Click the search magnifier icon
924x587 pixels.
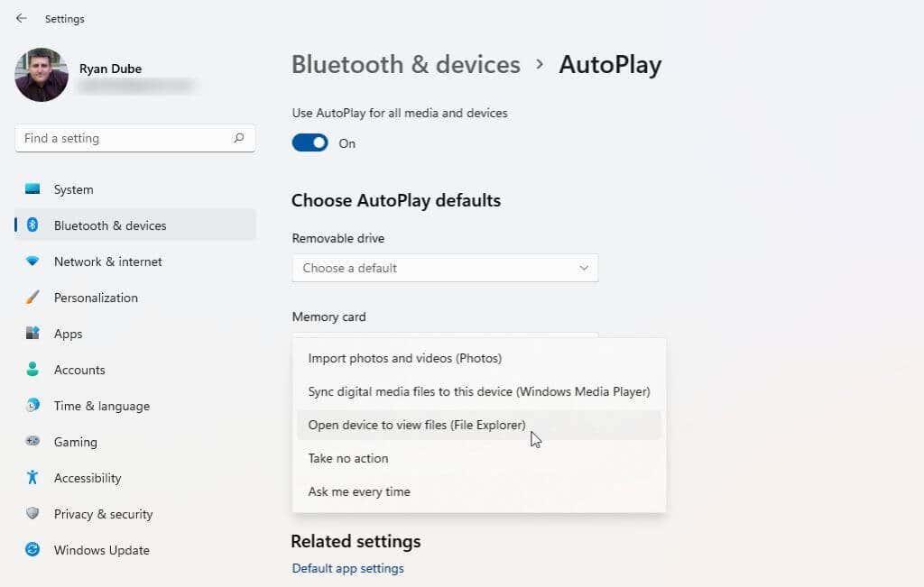coord(239,138)
